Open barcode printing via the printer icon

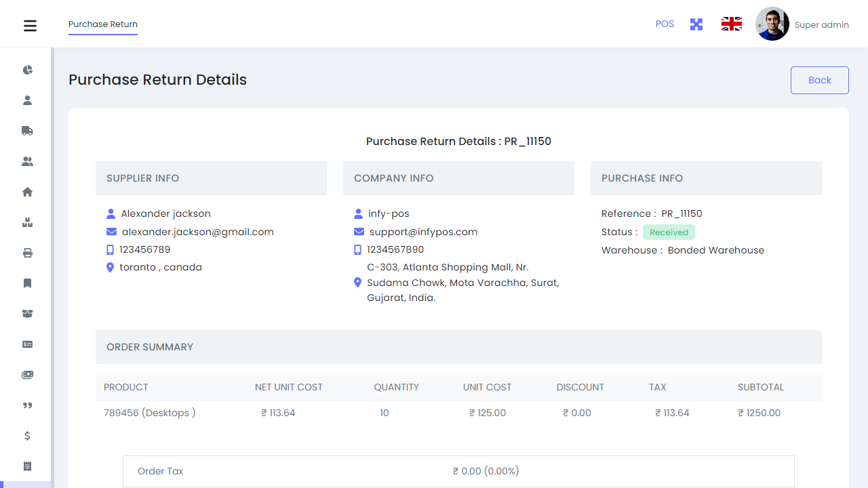pos(27,253)
